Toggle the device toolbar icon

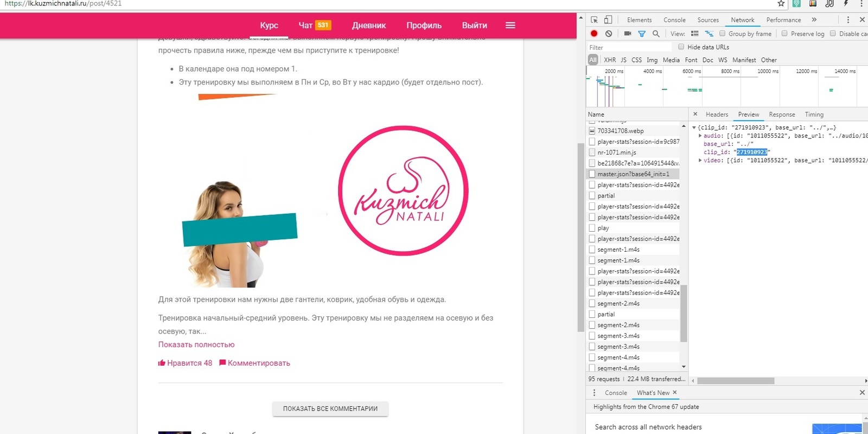click(608, 20)
